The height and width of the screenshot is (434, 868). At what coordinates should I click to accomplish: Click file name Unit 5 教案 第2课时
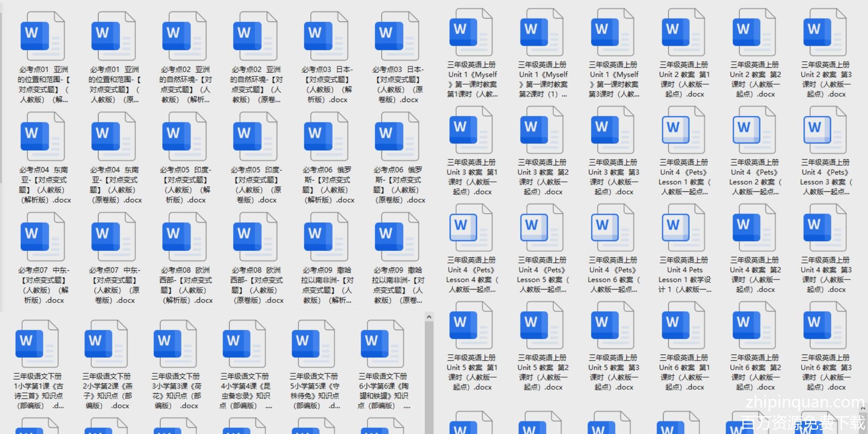542,372
